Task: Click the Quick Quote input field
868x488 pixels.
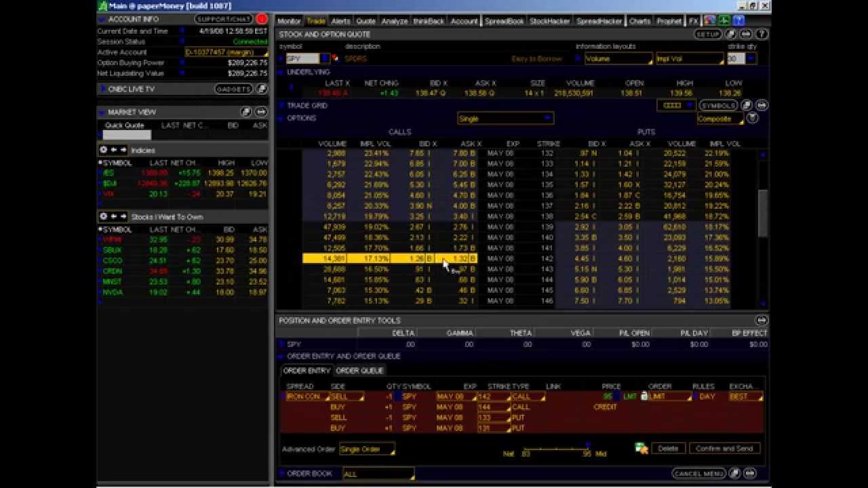Action: [x=127, y=135]
